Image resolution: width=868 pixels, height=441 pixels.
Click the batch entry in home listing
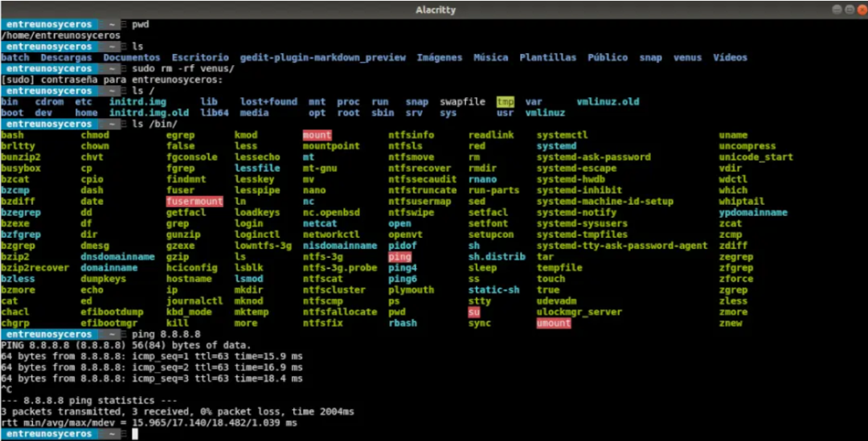(x=15, y=58)
